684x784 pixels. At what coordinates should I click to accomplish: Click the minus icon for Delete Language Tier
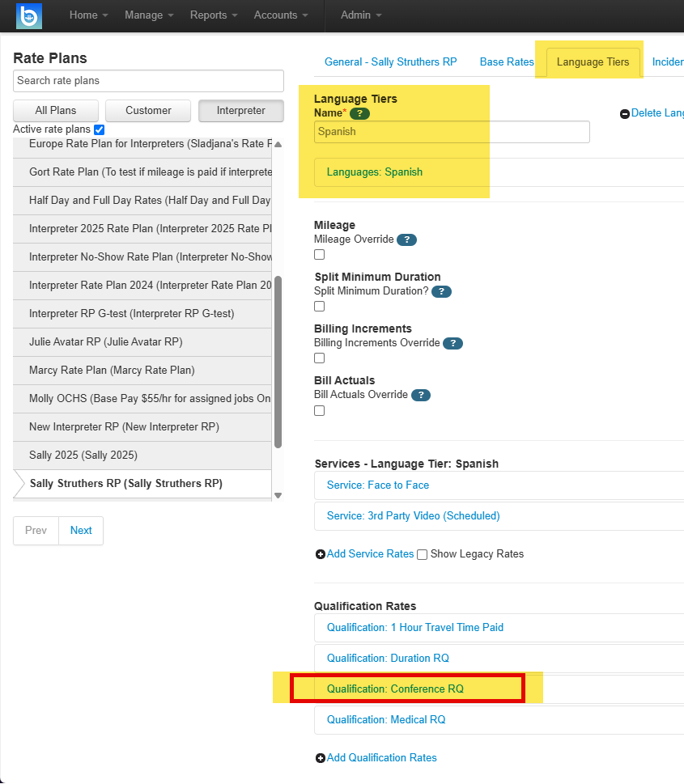[624, 114]
